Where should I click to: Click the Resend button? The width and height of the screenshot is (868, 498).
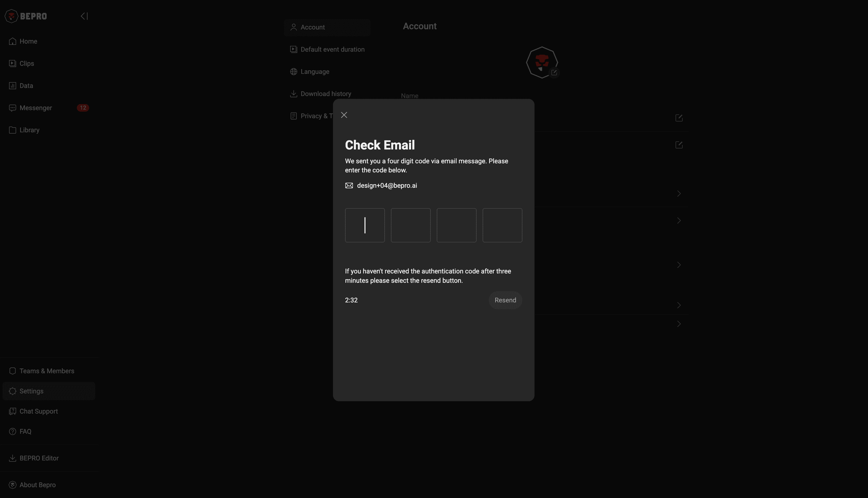[x=505, y=300]
